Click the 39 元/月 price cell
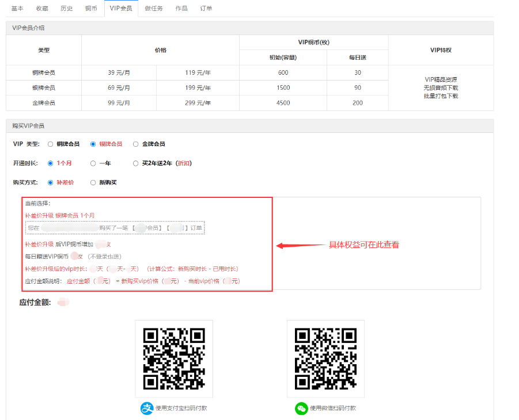This screenshot has width=519, height=420. [119, 72]
